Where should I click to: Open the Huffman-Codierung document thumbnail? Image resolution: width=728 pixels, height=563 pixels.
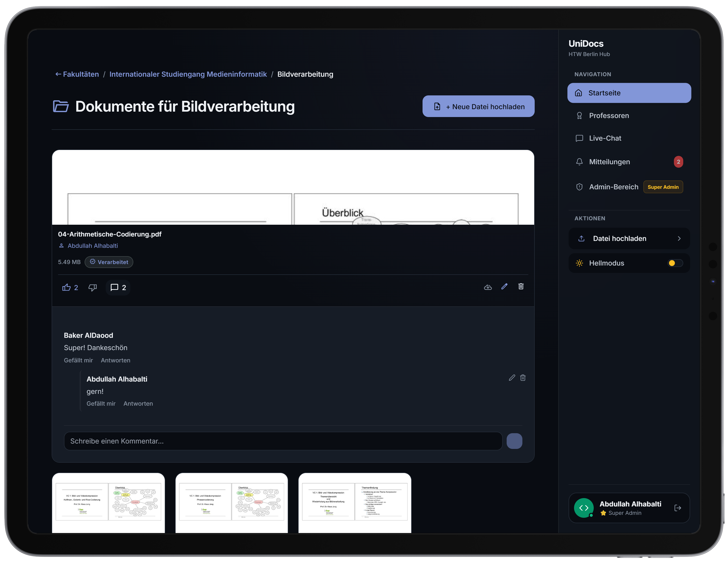tap(108, 503)
